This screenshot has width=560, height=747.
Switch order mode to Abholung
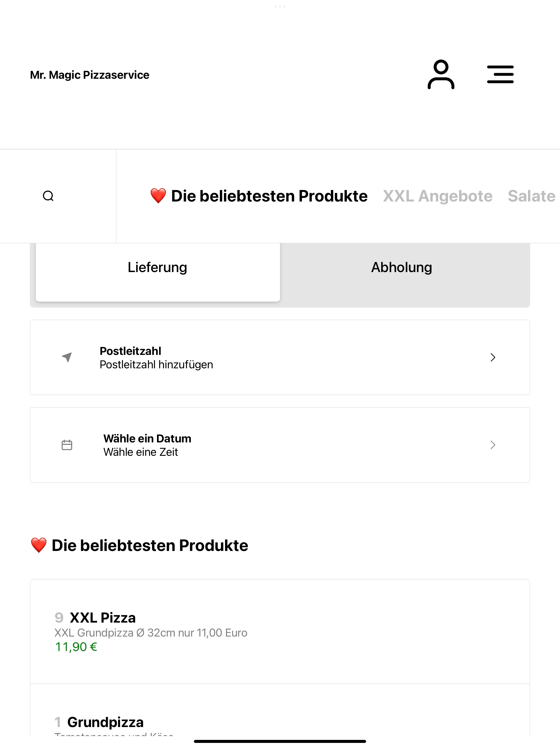pyautogui.click(x=402, y=267)
